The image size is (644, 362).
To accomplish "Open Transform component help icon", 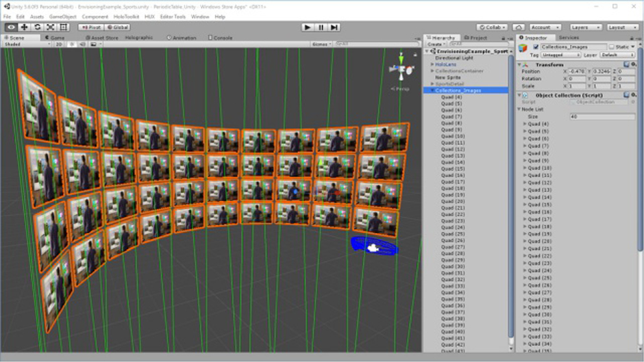I will click(626, 65).
